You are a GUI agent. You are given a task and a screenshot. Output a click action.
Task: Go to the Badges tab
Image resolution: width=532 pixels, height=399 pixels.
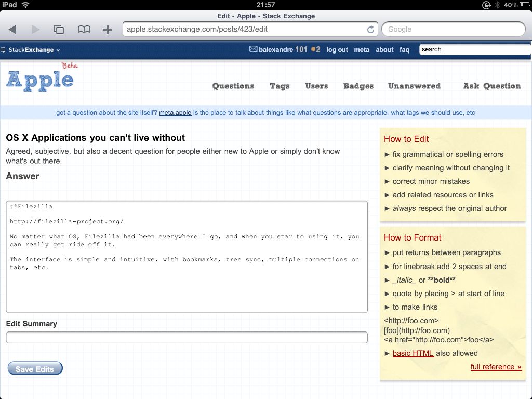[x=358, y=86]
